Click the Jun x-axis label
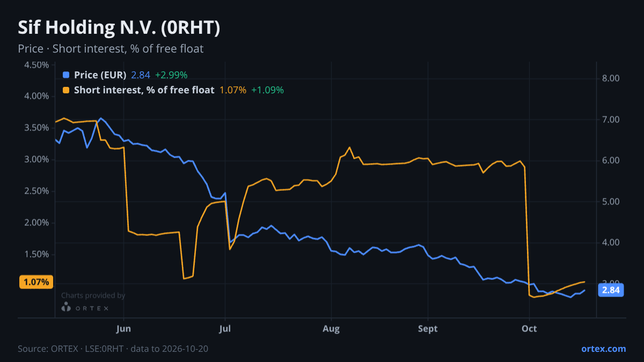 pos(124,329)
